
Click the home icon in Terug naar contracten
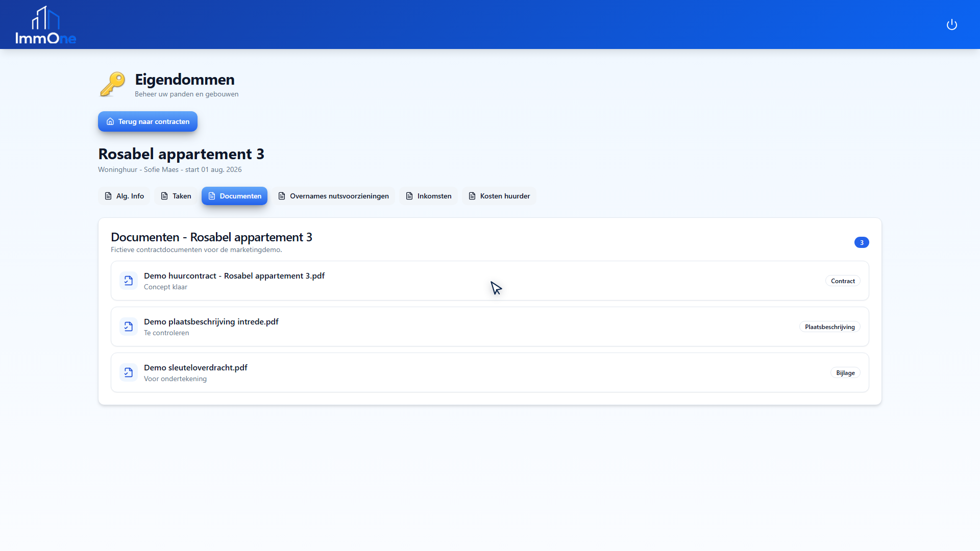pyautogui.click(x=110, y=121)
